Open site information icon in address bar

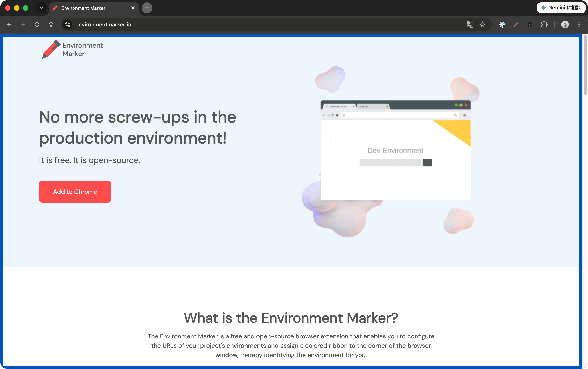tap(68, 25)
